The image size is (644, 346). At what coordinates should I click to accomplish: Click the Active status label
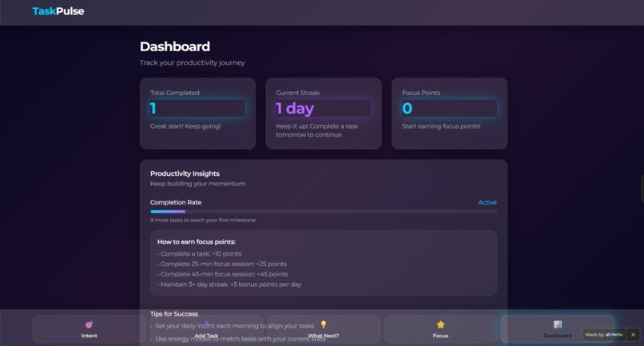[x=487, y=202]
